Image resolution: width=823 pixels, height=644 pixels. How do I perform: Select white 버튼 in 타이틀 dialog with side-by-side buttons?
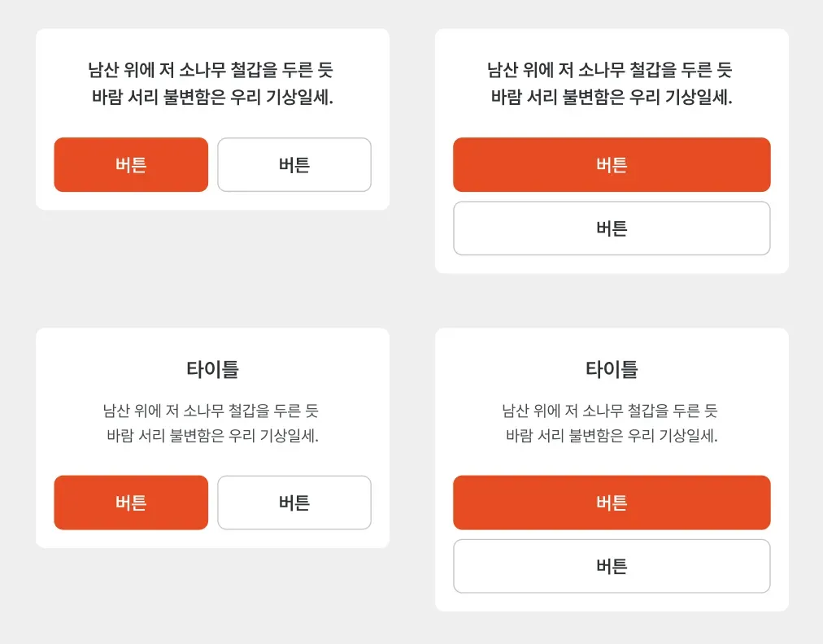point(294,503)
